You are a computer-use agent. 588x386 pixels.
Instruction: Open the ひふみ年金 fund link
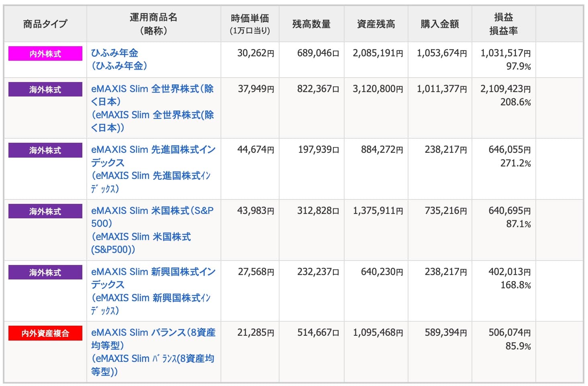tap(119, 59)
